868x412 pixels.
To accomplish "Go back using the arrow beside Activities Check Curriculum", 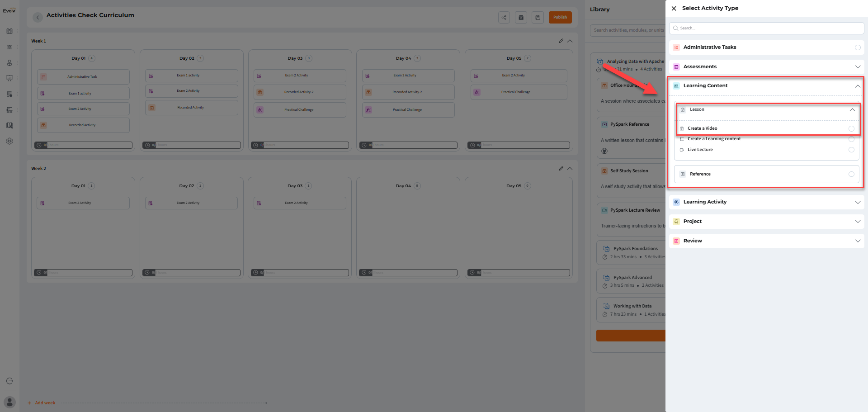I will tap(38, 17).
